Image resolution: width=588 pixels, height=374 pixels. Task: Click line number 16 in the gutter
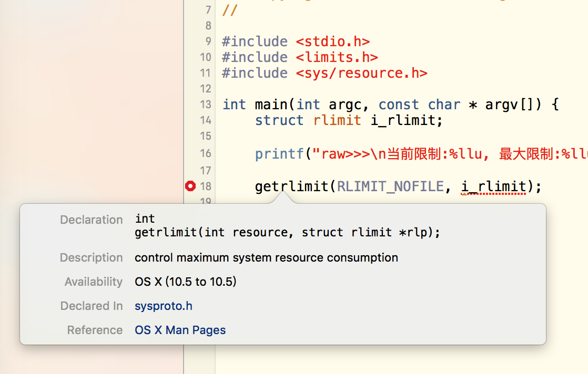tap(206, 153)
